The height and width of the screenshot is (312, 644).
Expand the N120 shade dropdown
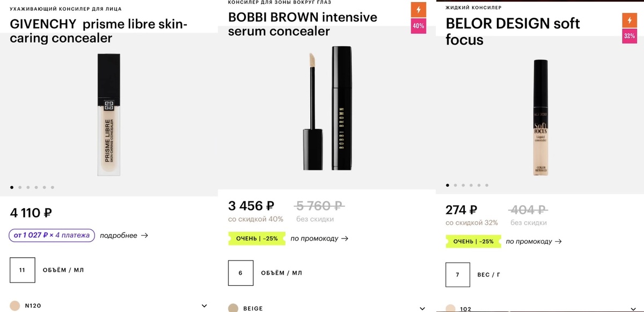pyautogui.click(x=204, y=306)
